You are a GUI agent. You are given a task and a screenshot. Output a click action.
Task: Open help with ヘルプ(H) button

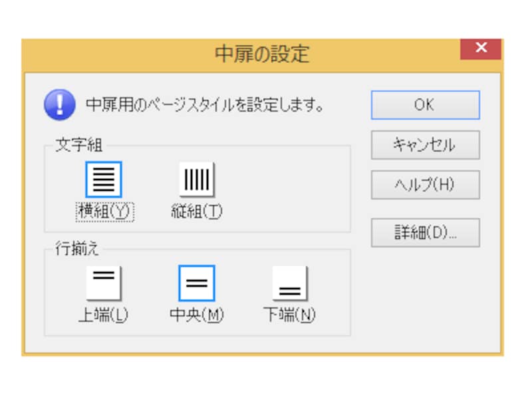tap(426, 185)
